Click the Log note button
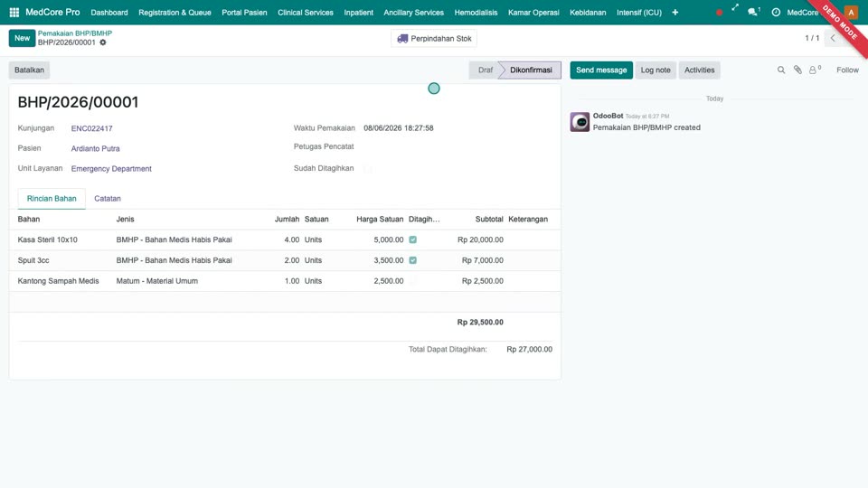Screen dimensions: 868x488 (x=656, y=70)
